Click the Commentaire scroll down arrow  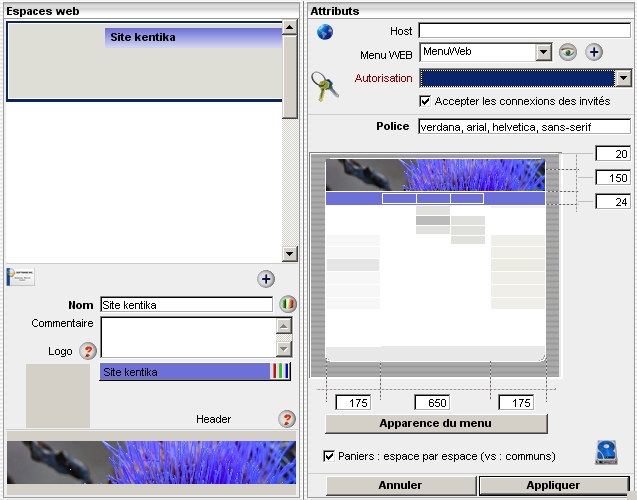pyautogui.click(x=284, y=349)
